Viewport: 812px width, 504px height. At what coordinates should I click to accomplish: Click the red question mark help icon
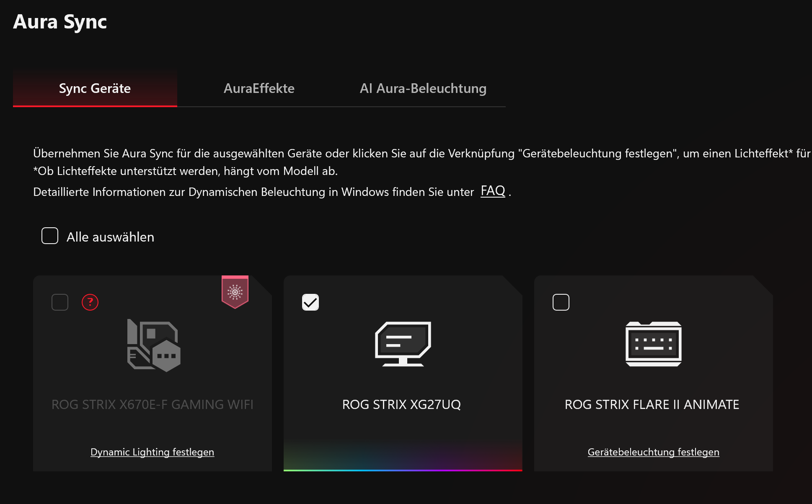coord(90,302)
